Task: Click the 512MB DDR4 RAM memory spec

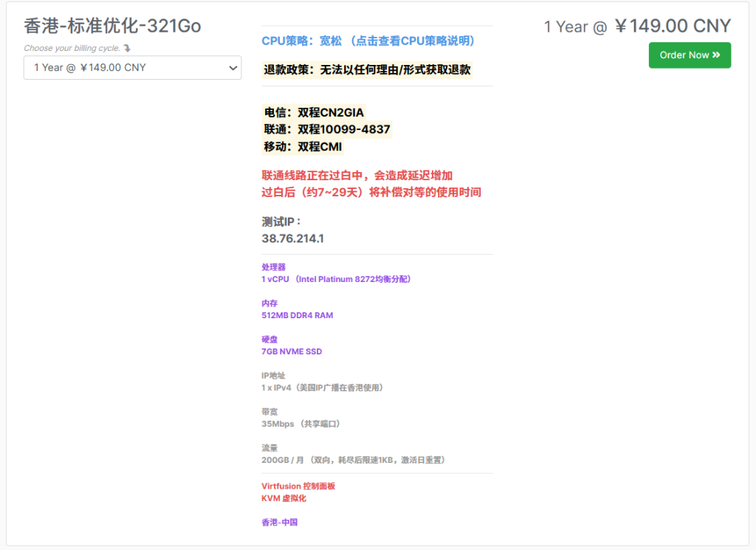Action: (x=297, y=315)
